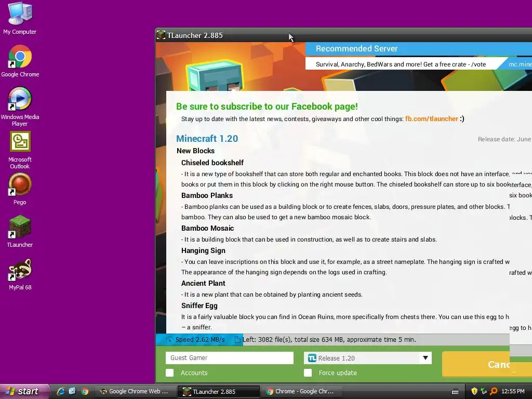
Task: Click TLauncher title bar block icon
Action: point(161,35)
